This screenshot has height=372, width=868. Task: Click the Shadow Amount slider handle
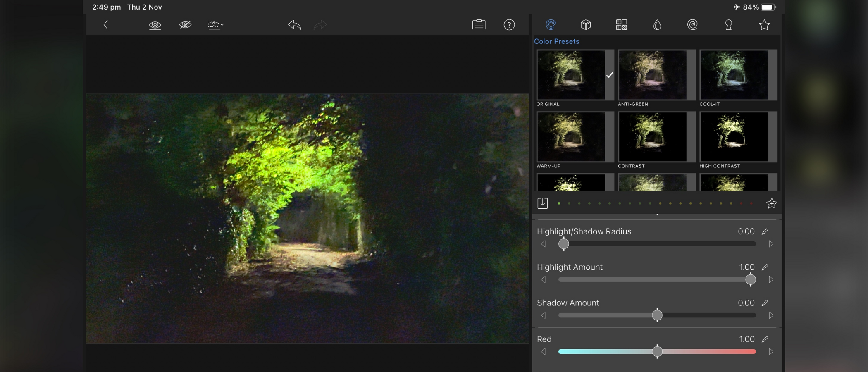click(657, 315)
